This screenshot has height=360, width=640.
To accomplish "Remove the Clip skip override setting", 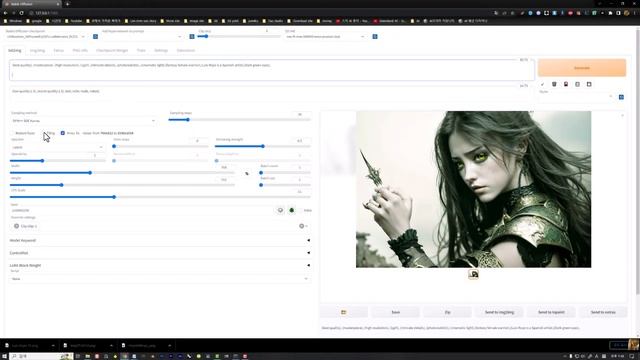I will point(16,226).
